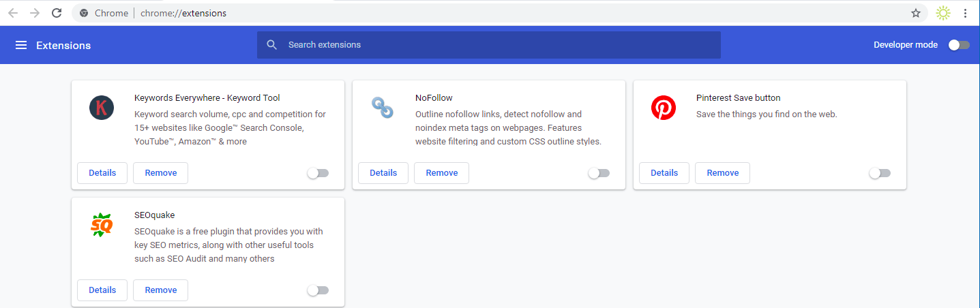Click the 'SEOquake is a free plugin' description
The image size is (980, 308).
click(228, 245)
